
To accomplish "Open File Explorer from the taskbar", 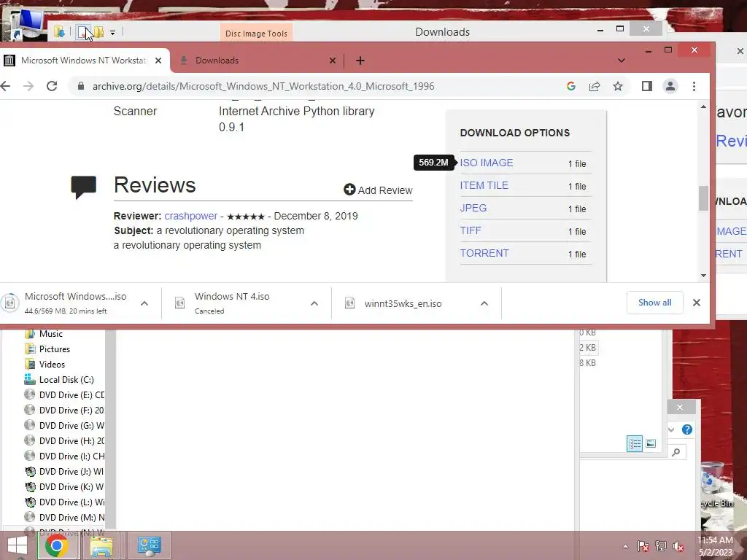I will pyautogui.click(x=101, y=545).
